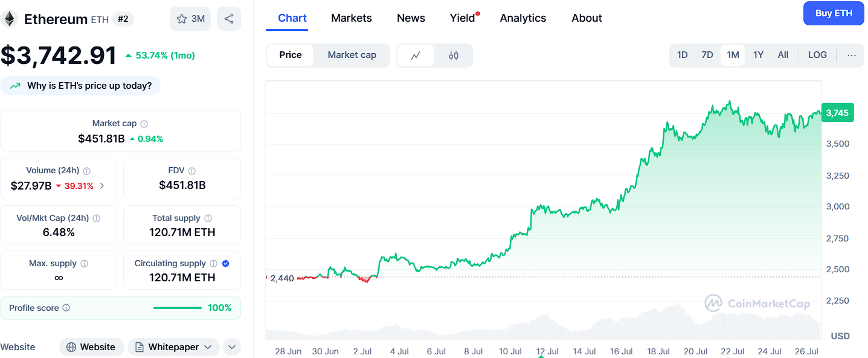
Task: Click the 6.48% Vol/Mkt Cap value
Action: click(x=59, y=232)
